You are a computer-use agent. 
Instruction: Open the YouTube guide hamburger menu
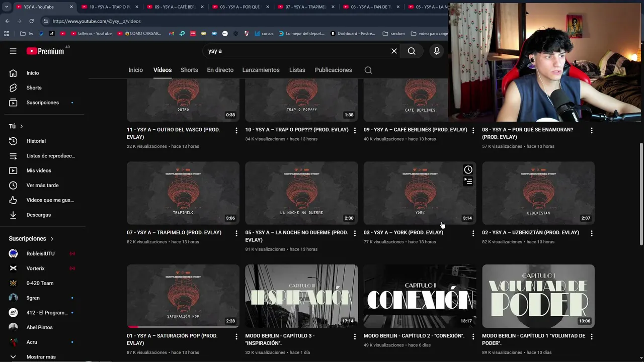(x=13, y=51)
